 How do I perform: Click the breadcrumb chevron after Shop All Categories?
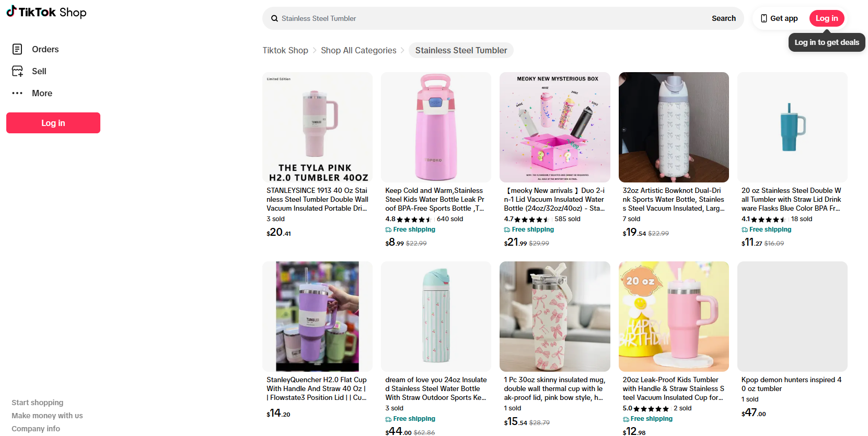coord(402,50)
